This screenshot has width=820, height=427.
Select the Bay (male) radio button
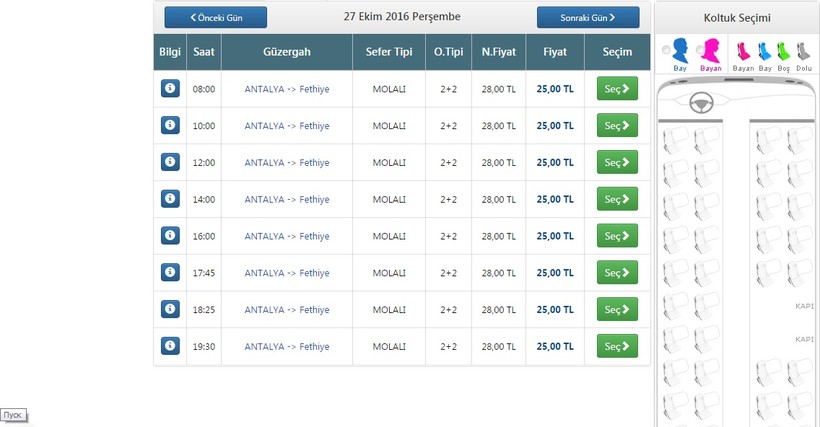click(x=667, y=51)
